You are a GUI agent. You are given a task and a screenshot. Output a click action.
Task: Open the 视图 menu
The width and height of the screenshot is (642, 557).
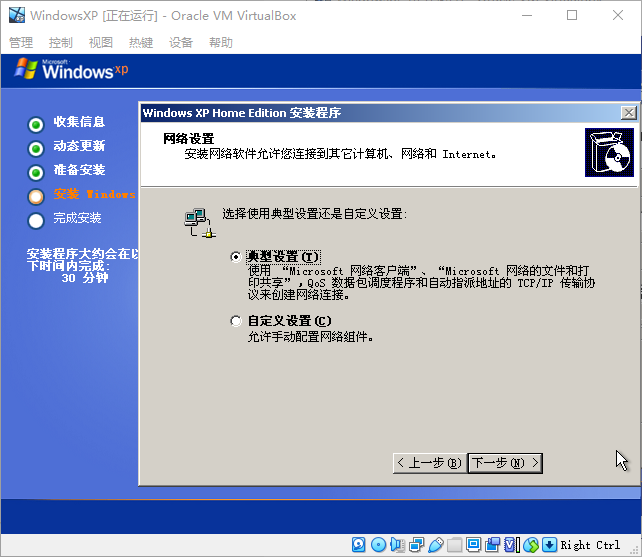[x=101, y=43]
